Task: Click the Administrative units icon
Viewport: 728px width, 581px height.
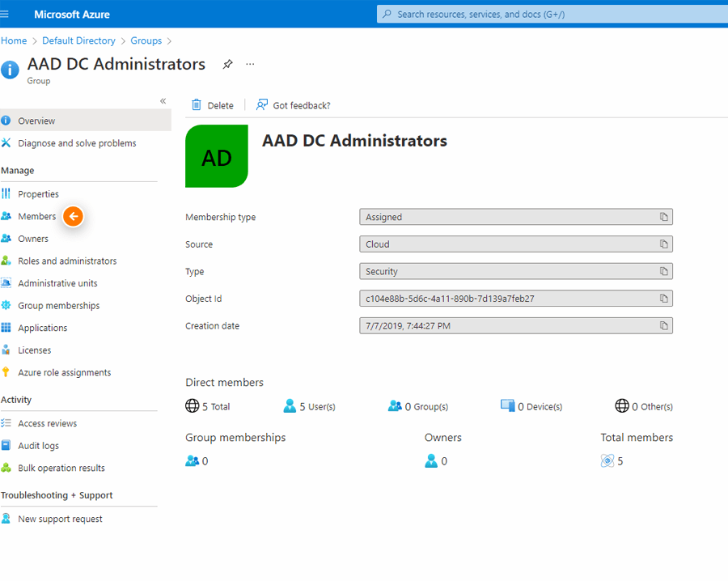Action: coord(6,283)
